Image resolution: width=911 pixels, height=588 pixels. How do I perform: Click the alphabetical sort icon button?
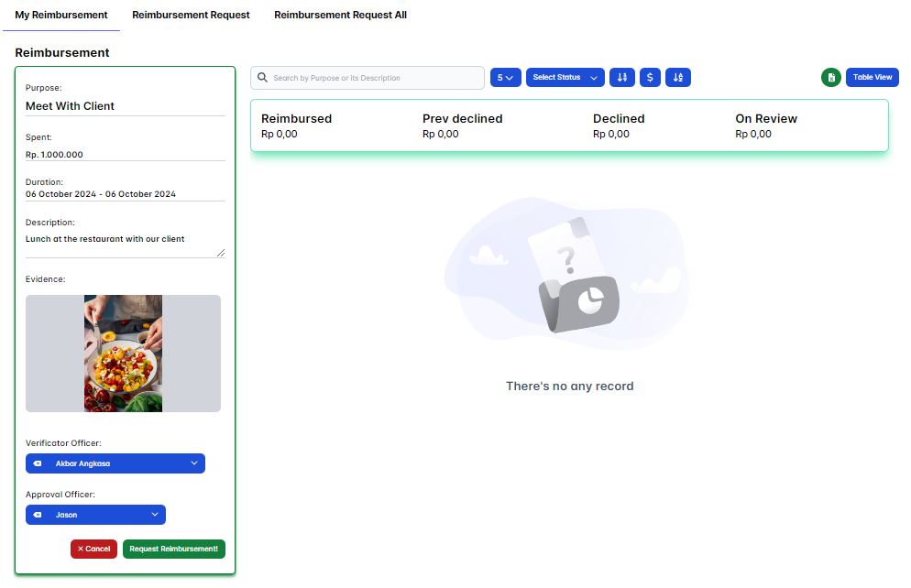click(677, 78)
